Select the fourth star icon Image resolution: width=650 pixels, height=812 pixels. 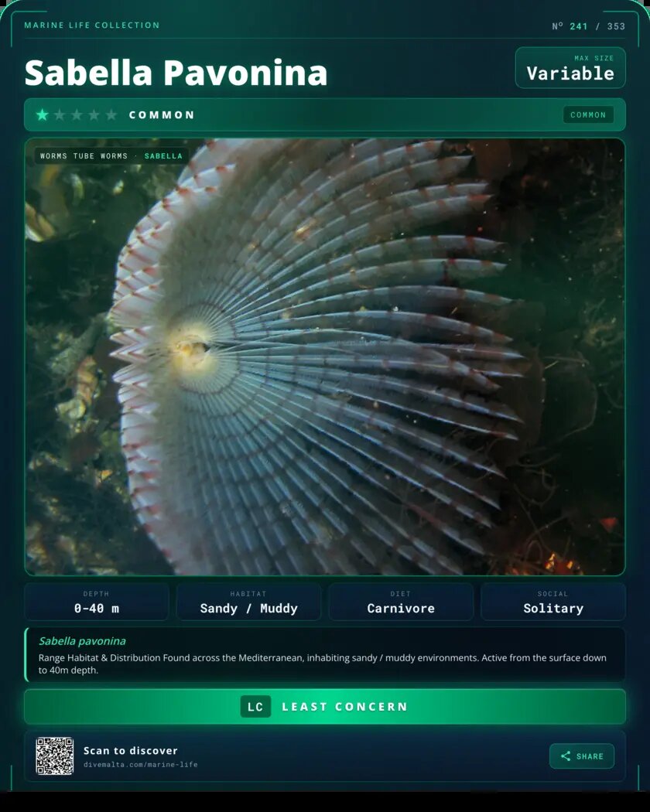pos(95,114)
